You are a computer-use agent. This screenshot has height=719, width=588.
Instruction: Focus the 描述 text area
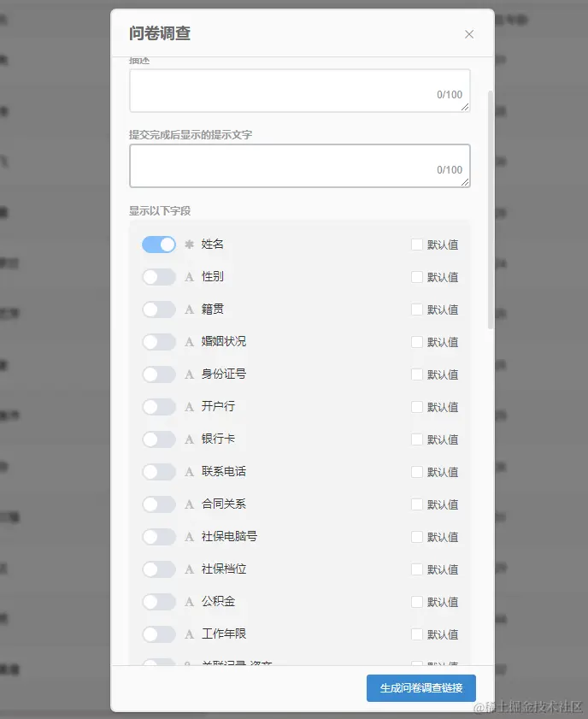click(x=300, y=91)
